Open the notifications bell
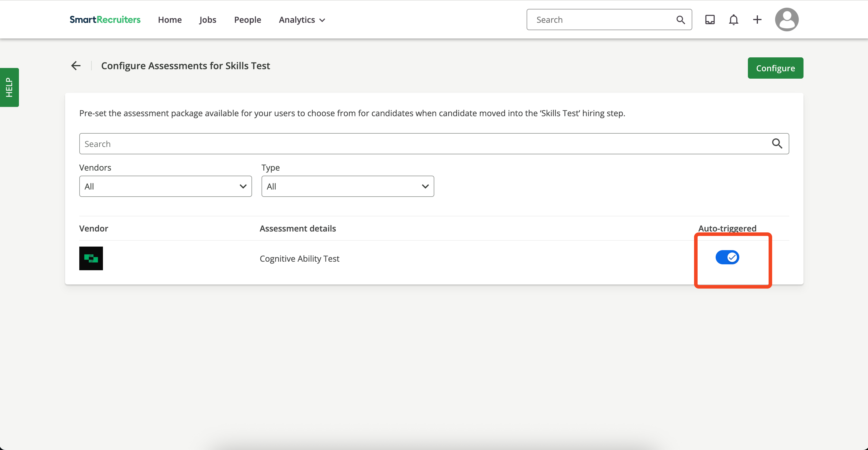This screenshot has height=450, width=868. tap(733, 20)
